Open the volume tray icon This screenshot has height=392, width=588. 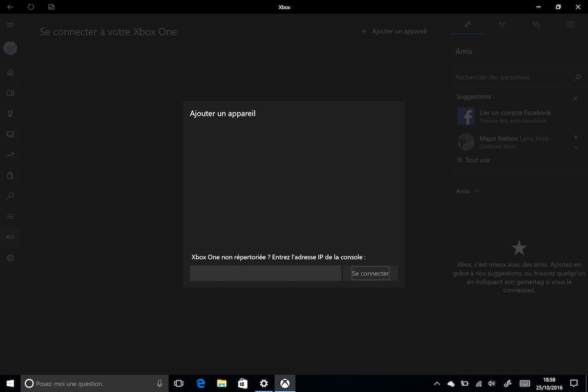pyautogui.click(x=492, y=383)
